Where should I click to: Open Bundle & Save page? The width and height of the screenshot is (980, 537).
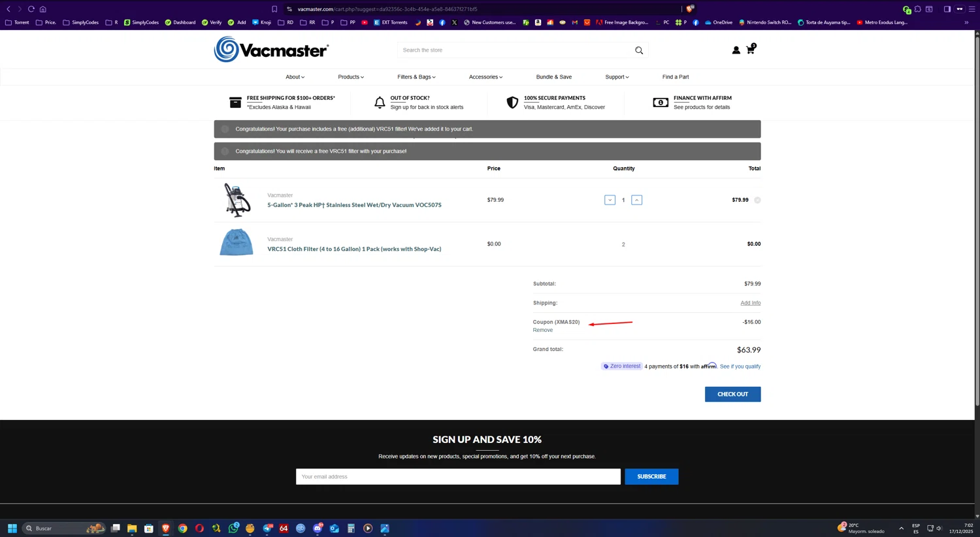[x=554, y=77]
